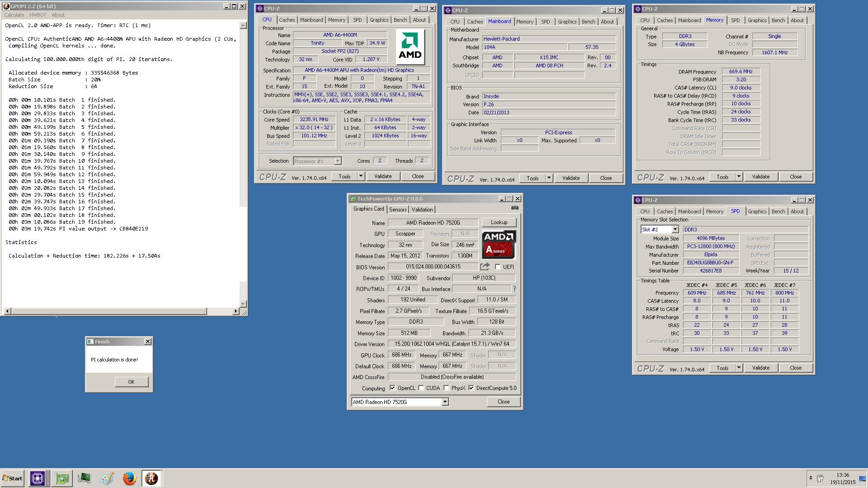Expand Tools dropdown arrow in CPU-Z Mainboard window
Viewport: 868px width, 488px height.
[549, 178]
